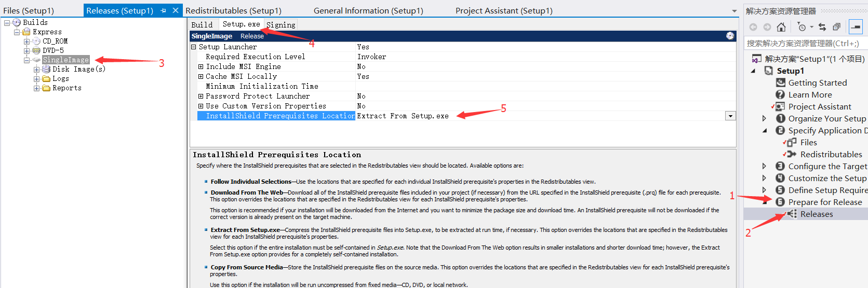
Task: Expand the Include MSI Engine property
Action: (201, 66)
